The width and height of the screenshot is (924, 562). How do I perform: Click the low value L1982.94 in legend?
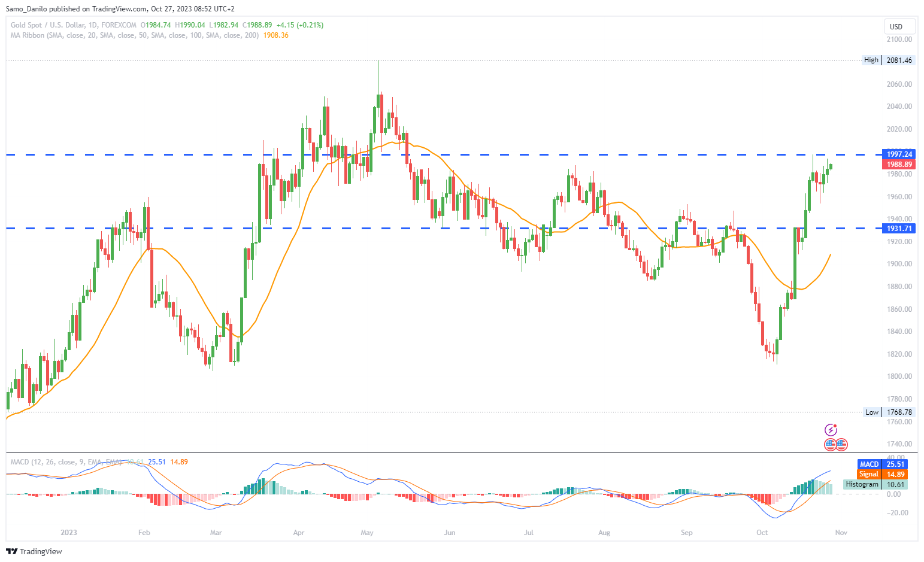223,25
